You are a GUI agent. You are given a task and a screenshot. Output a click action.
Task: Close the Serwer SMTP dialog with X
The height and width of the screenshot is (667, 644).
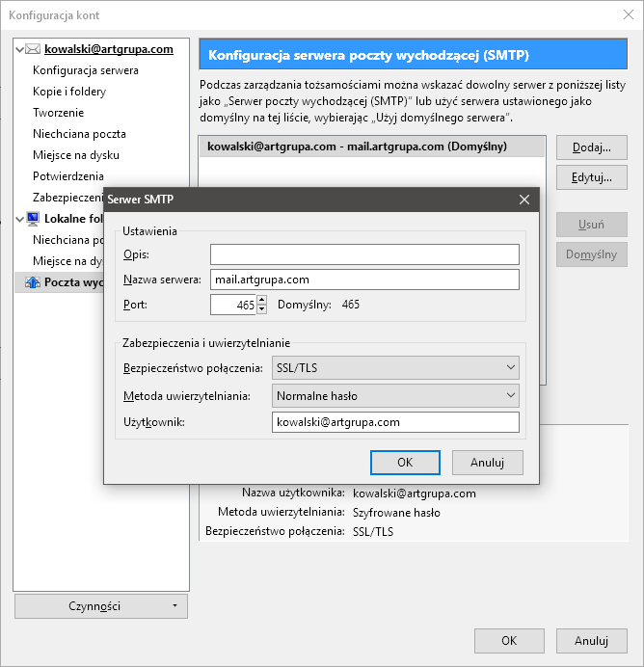(524, 200)
